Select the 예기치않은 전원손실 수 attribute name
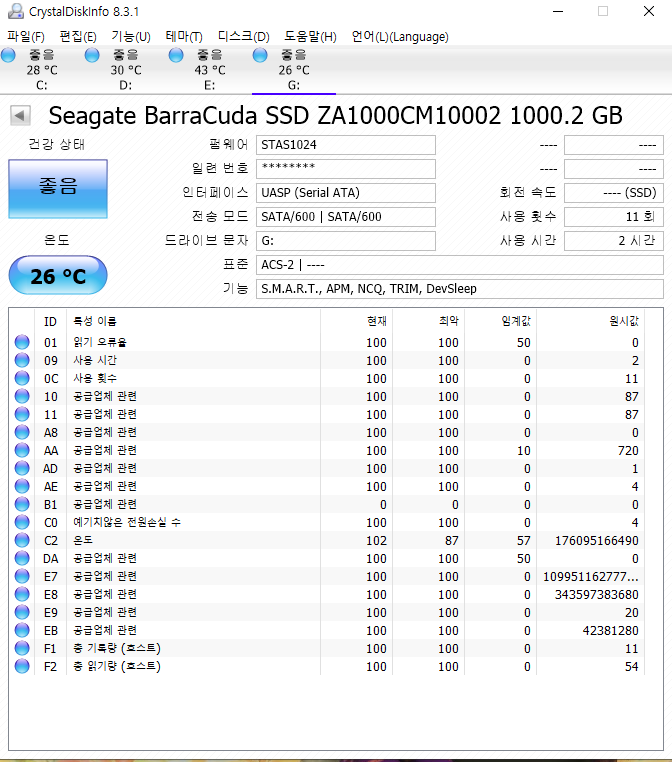Viewport: 672px width, 762px height. (127, 522)
